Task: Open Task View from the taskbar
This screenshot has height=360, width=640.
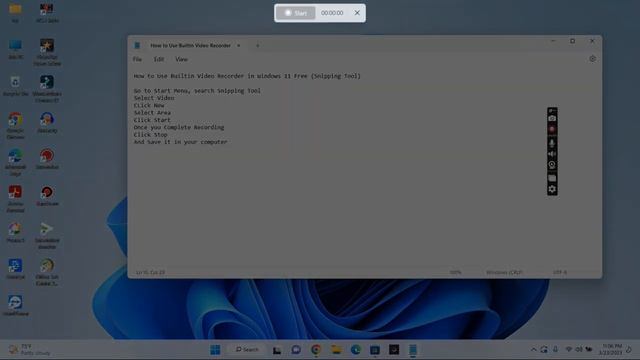Action: coord(277,350)
